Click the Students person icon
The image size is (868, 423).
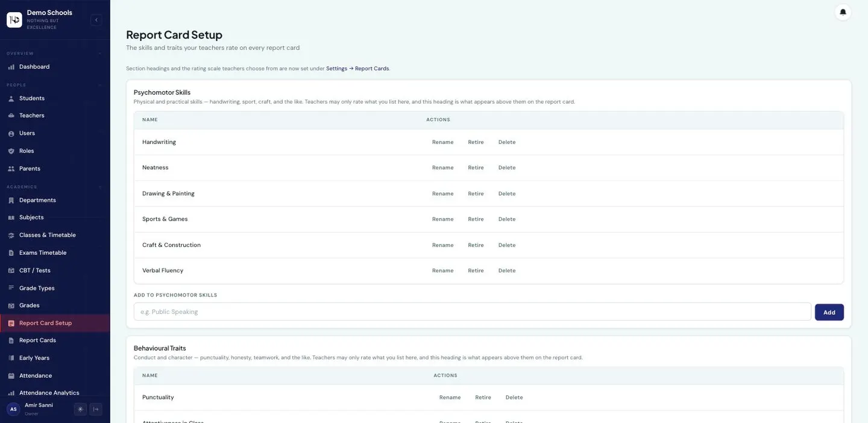(11, 98)
